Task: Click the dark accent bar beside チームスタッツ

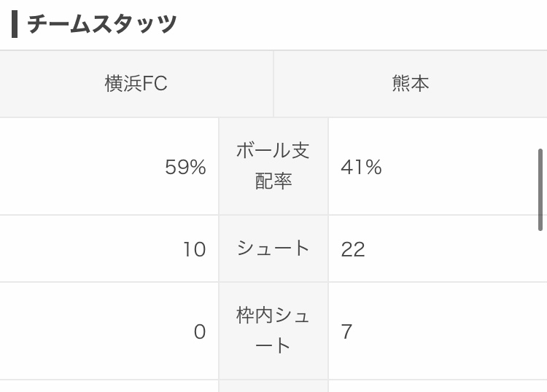Action: pyautogui.click(x=15, y=24)
